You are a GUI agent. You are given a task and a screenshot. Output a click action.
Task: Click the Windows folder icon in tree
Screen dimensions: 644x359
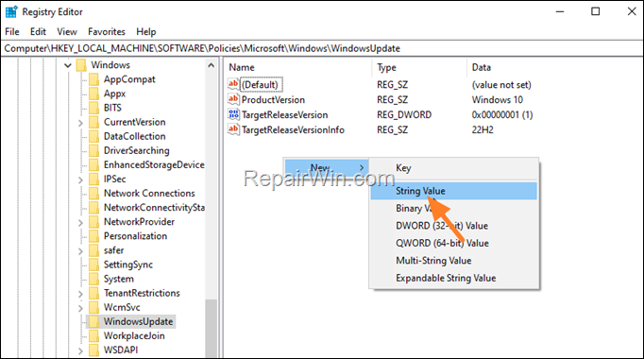(81, 65)
